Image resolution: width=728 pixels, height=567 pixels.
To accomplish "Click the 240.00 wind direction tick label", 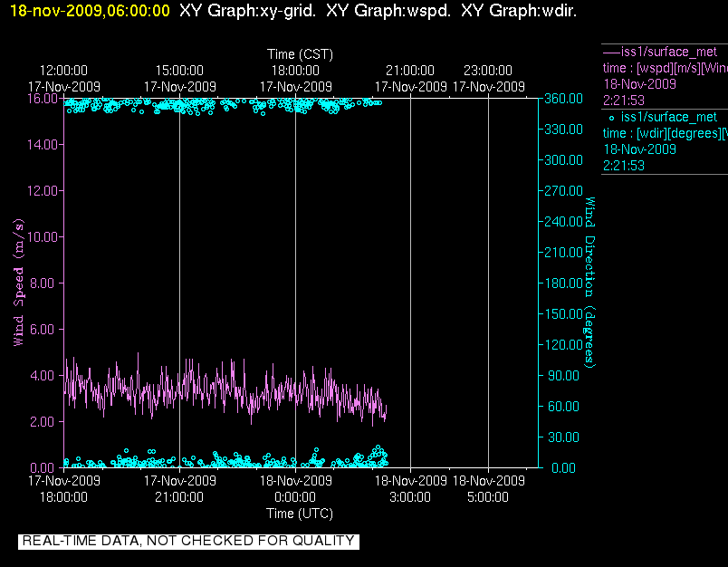I will click(x=563, y=222).
